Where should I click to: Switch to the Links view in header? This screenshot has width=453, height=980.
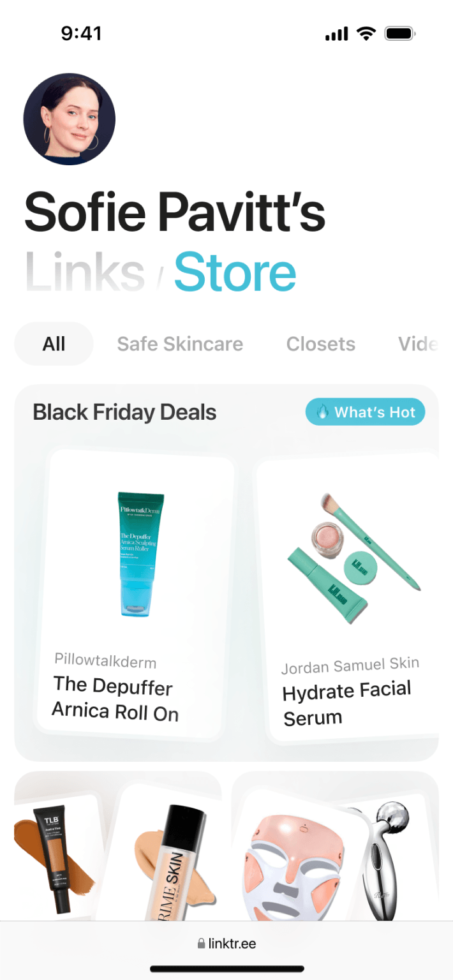click(85, 272)
